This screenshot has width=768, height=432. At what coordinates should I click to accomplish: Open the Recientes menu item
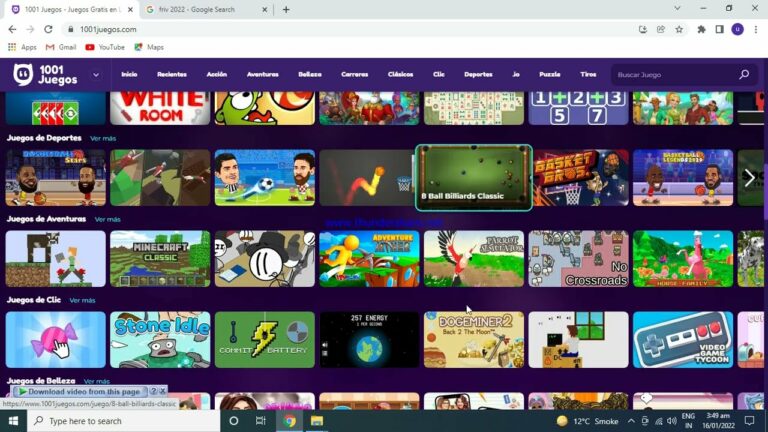[x=172, y=74]
